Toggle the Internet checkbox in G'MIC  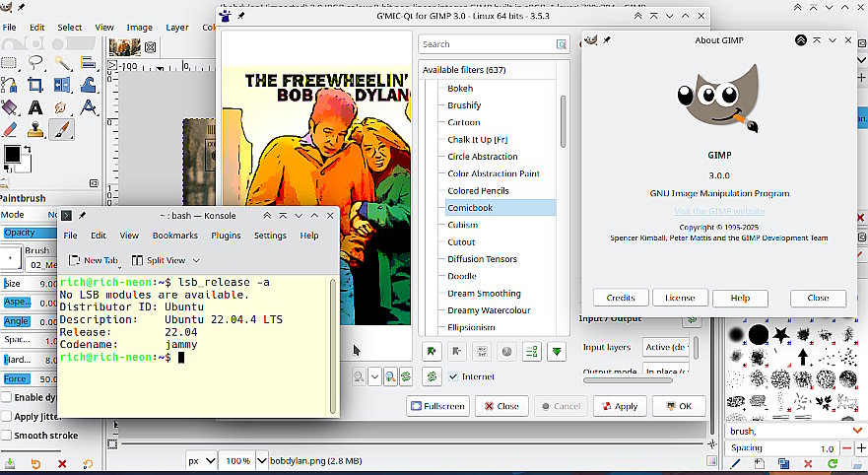[x=454, y=376]
